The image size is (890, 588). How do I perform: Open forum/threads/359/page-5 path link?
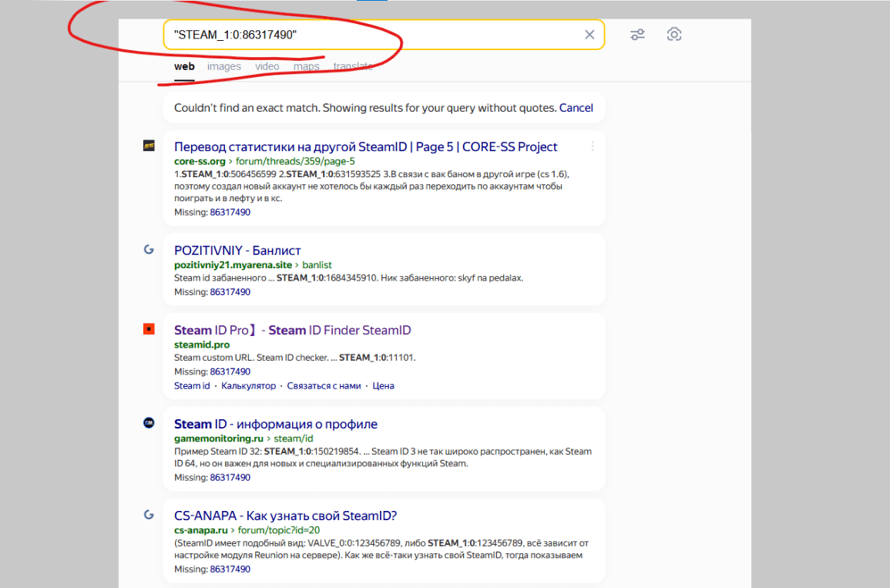[x=295, y=161]
